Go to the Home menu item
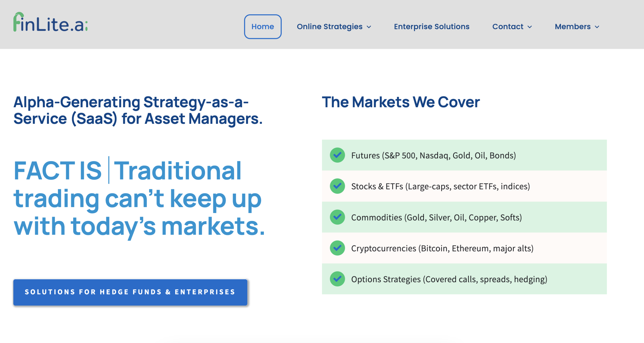 (262, 27)
